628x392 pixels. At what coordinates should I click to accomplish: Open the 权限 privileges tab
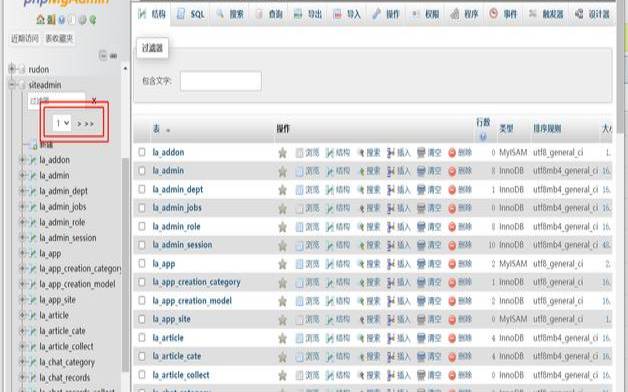point(425,14)
